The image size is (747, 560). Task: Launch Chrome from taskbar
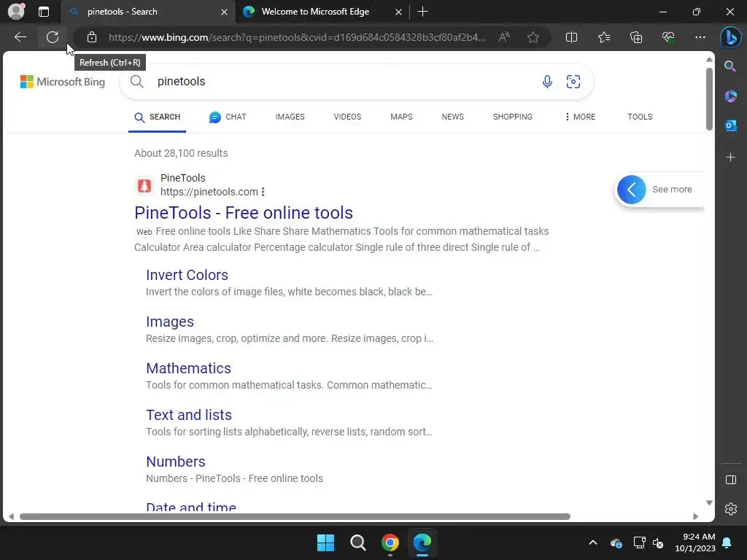[x=390, y=542]
